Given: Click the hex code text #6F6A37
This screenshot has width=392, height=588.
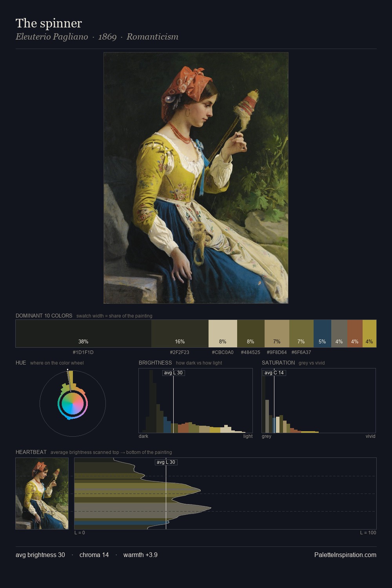Looking at the screenshot, I should pos(301,352).
